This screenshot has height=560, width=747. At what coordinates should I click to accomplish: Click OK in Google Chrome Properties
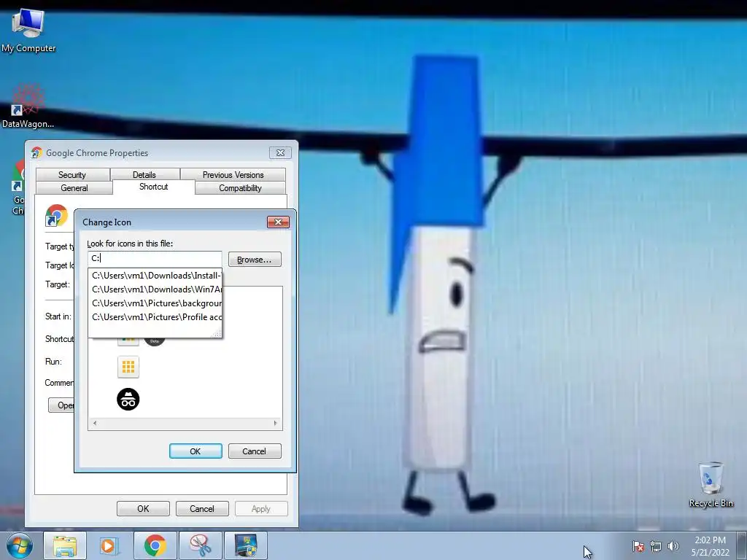click(143, 508)
